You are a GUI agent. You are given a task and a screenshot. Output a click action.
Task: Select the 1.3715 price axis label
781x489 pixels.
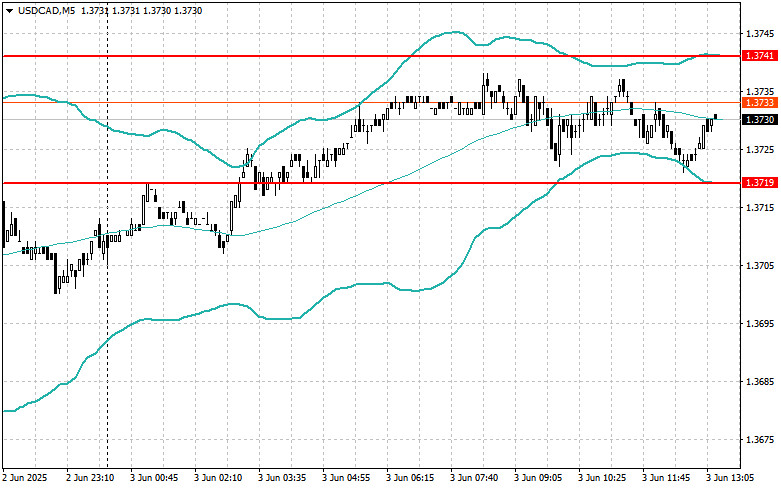tap(760, 208)
